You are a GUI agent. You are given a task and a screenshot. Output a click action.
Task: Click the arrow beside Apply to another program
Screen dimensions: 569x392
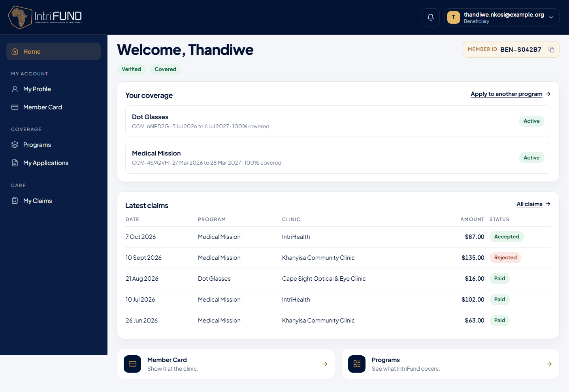(x=548, y=94)
